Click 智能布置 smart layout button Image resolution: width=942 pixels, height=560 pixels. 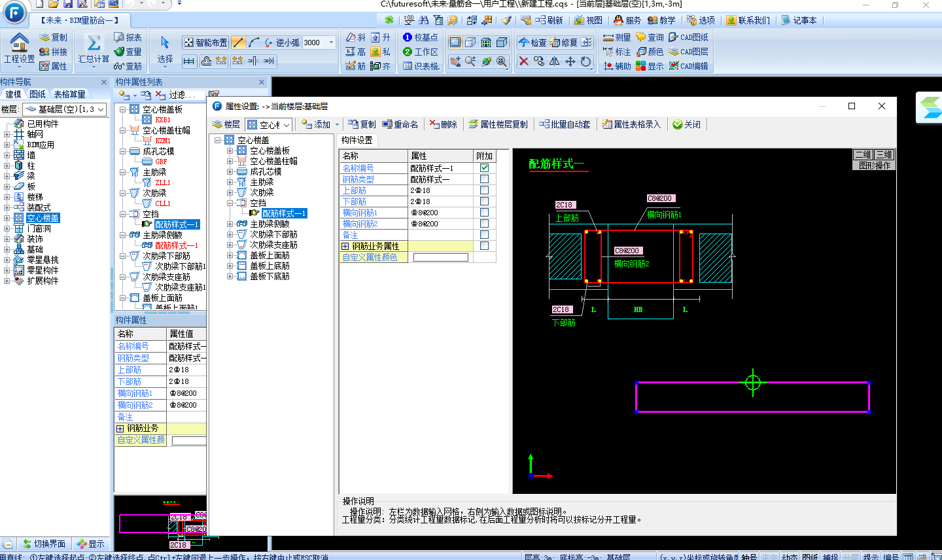(205, 43)
